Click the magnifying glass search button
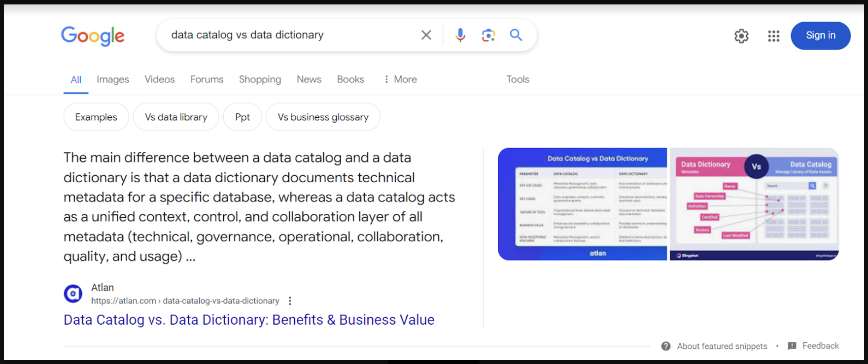 [516, 35]
